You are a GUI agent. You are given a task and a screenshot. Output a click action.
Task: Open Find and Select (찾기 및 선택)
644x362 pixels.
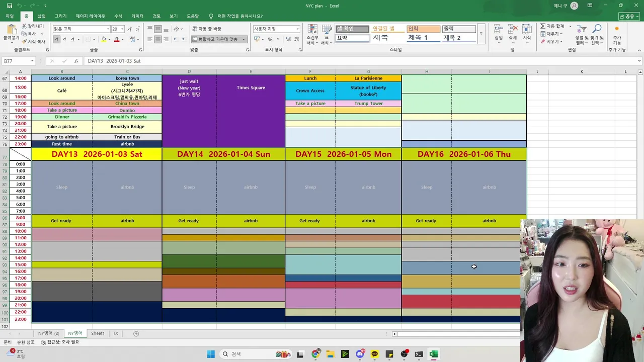point(596,35)
